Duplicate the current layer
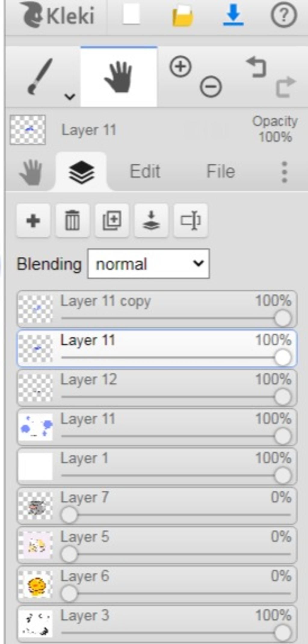 coord(112,220)
